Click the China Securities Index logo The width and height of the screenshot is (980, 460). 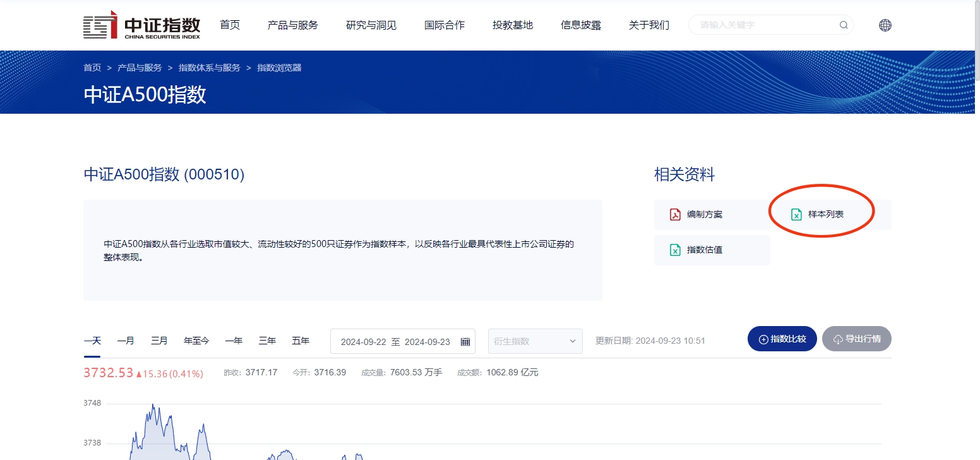[x=142, y=25]
